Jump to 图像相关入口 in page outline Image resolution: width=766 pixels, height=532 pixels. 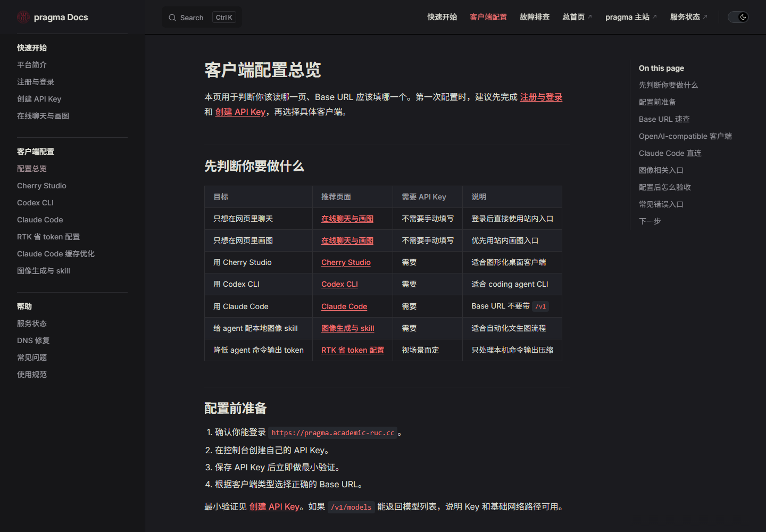[x=661, y=170]
